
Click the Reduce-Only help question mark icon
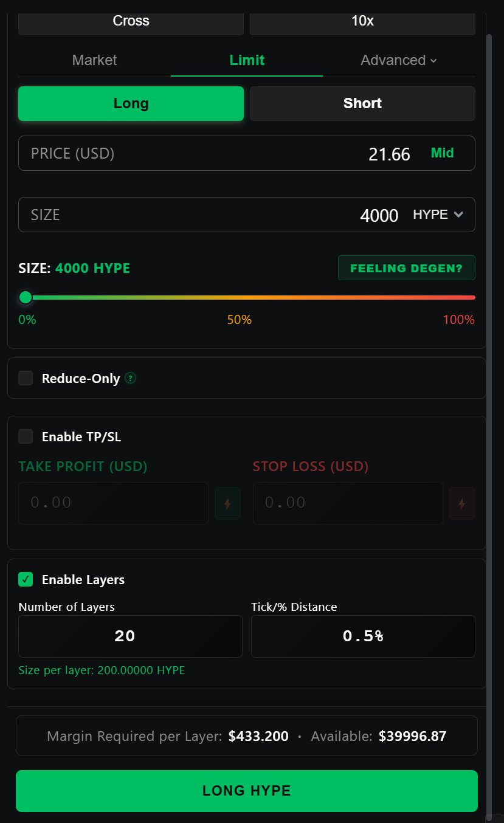pos(130,378)
